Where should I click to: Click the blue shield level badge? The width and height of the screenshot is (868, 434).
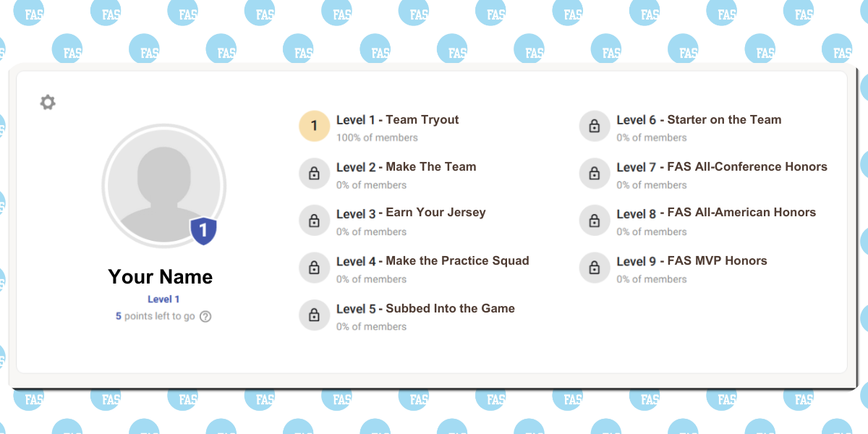(x=203, y=231)
